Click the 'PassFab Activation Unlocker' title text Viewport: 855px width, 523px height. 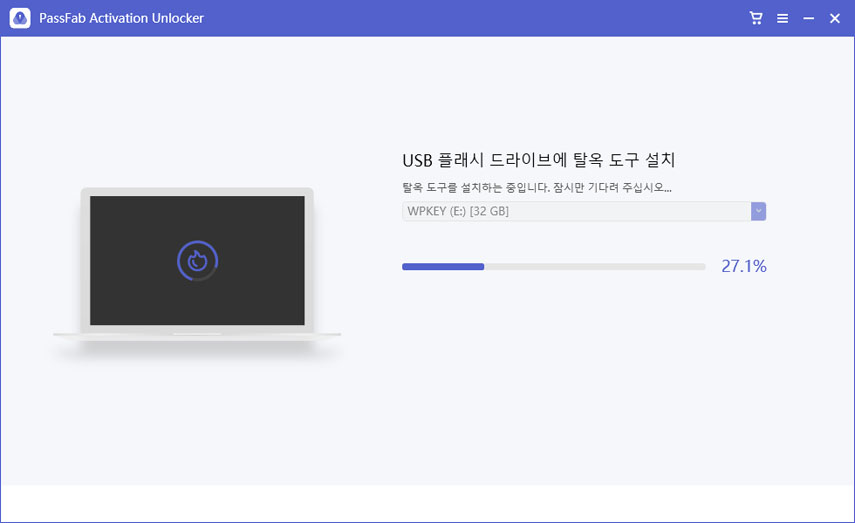[x=122, y=18]
